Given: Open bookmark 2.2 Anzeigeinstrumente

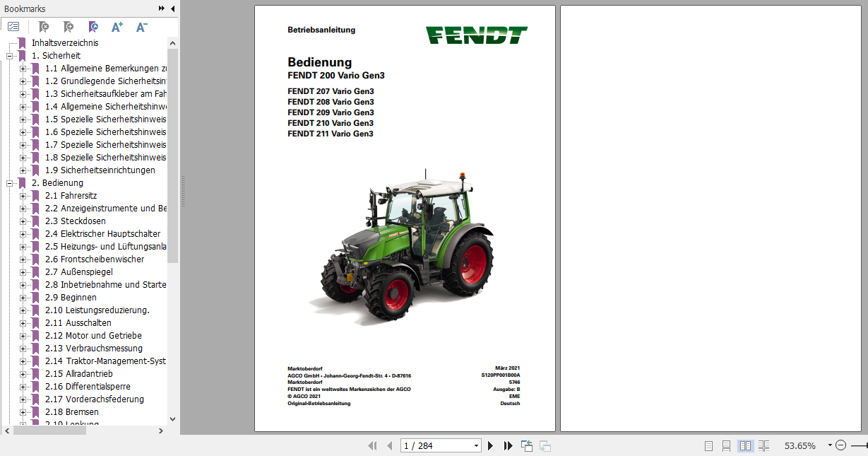Looking at the screenshot, I should tap(106, 209).
